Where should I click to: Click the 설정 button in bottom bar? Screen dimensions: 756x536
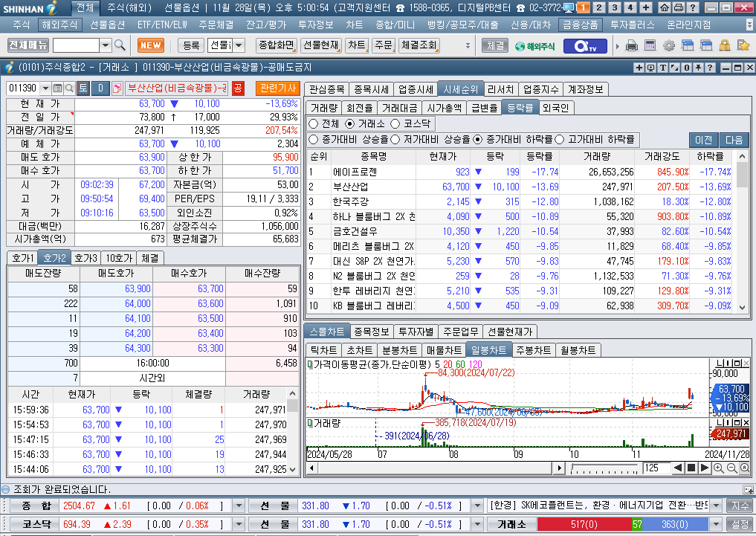point(740,524)
